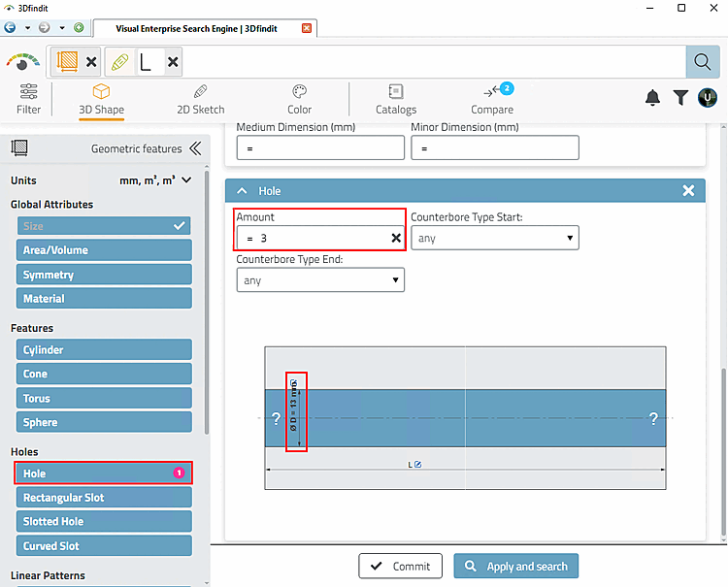Viewport: 728px width, 587px height.
Task: Click the magnifier search icon in search bar
Action: (x=703, y=62)
